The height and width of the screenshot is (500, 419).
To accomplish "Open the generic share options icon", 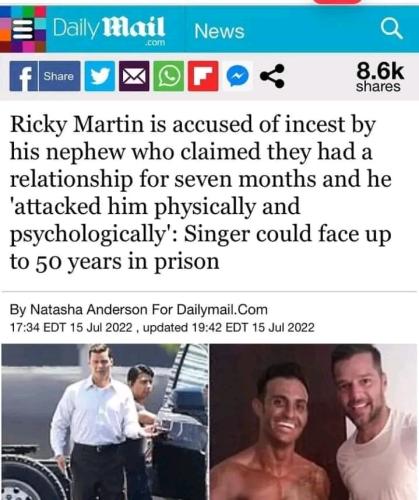I will pyautogui.click(x=272, y=76).
